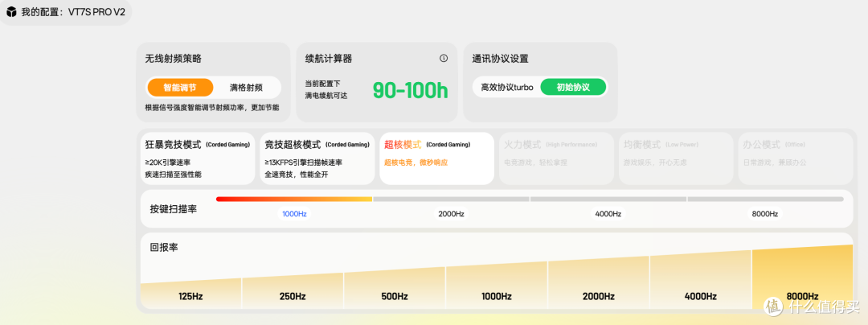Image resolution: width=868 pixels, height=325 pixels.
Task: Select 智能调节 wireless RF strategy
Action: (180, 88)
